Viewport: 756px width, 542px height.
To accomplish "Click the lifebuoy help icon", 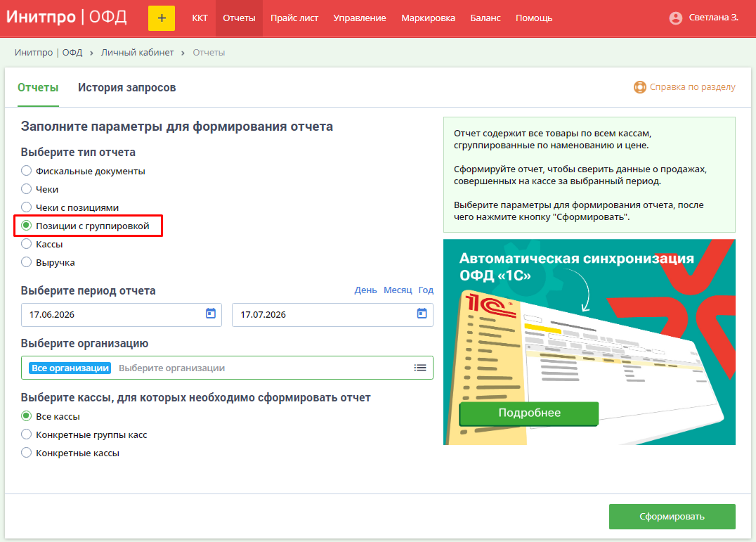I will [639, 87].
